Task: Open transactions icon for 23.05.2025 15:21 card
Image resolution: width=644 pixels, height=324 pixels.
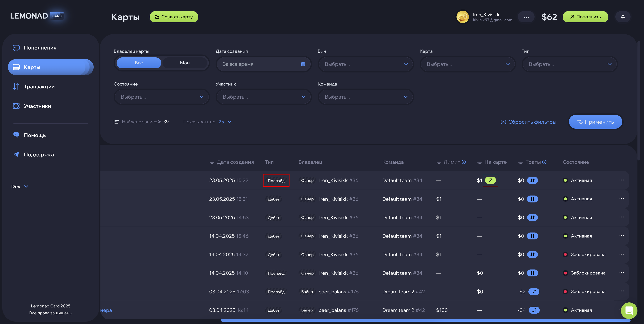Action: pos(532,199)
